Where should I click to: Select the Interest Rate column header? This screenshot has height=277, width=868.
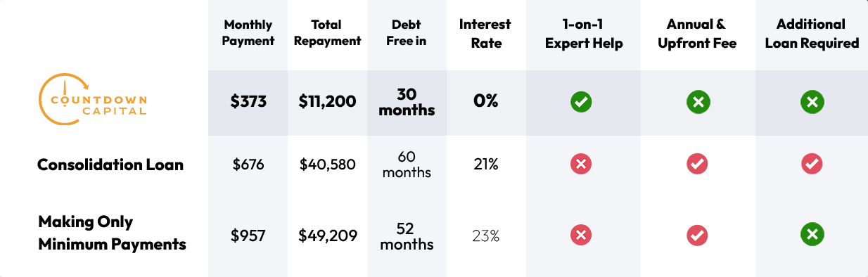pos(485,33)
